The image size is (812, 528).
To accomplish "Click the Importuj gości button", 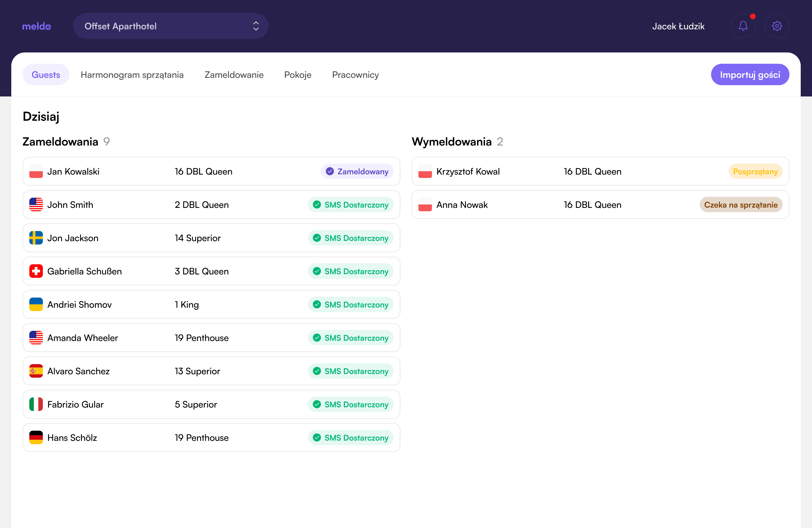I will 750,74.
